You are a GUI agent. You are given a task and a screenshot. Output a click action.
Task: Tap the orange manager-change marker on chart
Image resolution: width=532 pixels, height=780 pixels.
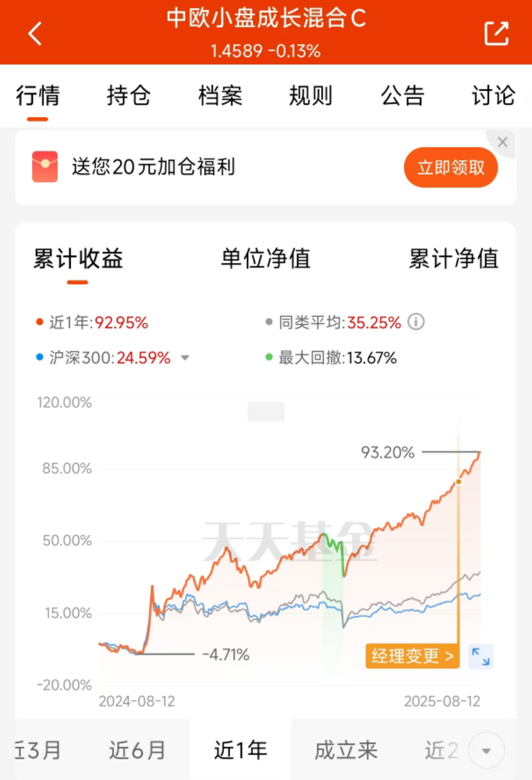(x=459, y=481)
